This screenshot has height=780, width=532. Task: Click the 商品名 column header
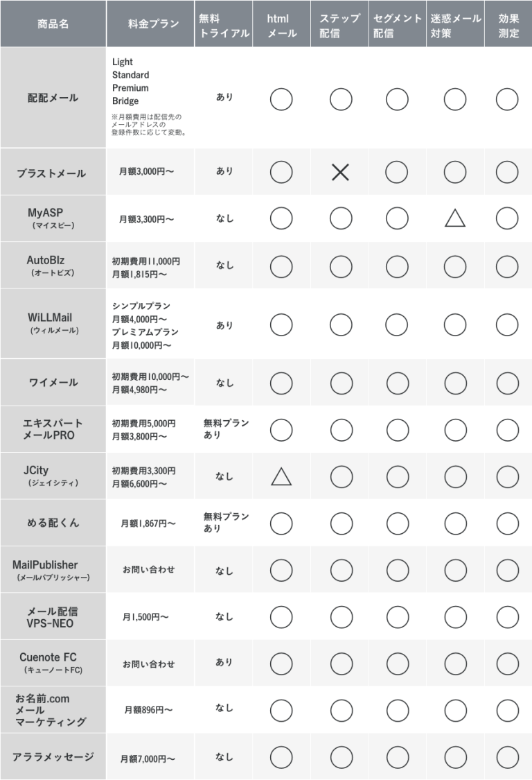53,24
